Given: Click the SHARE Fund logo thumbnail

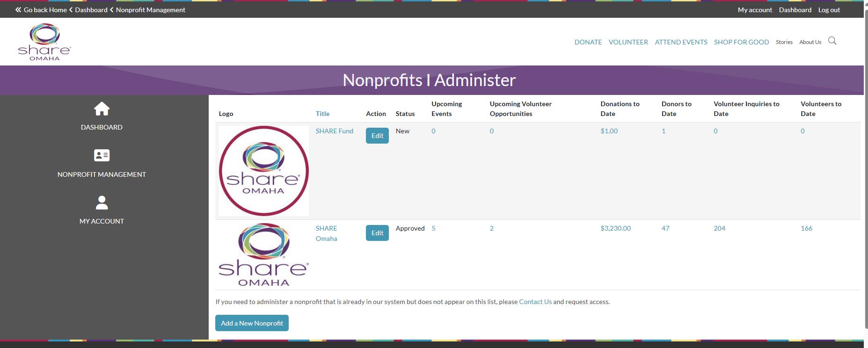Looking at the screenshot, I should pos(264,171).
